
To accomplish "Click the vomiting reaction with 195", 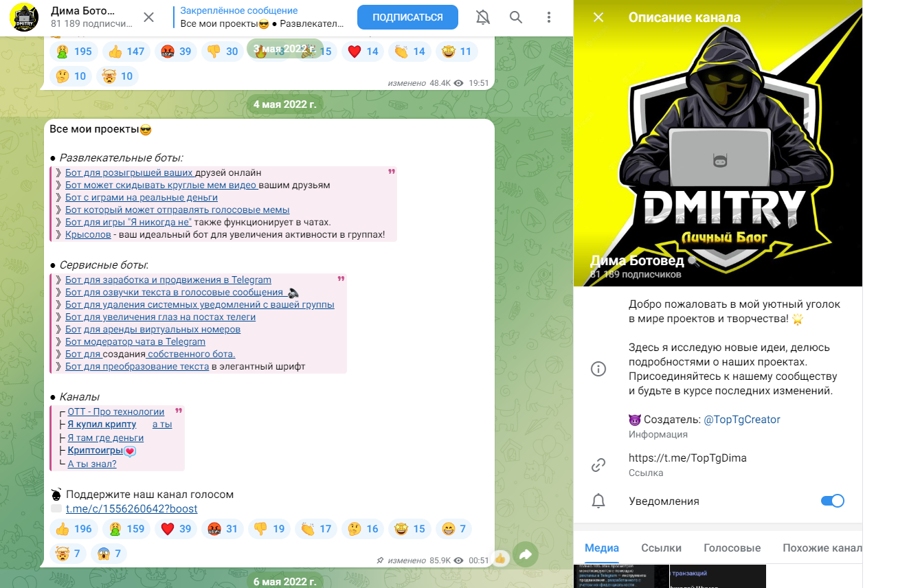I will click(x=74, y=52).
